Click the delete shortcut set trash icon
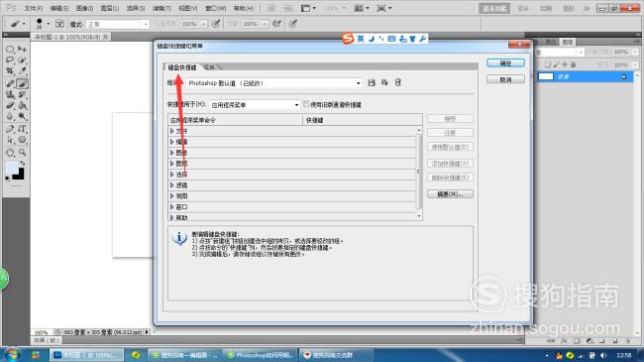This screenshot has width=644, height=362. coord(397,82)
